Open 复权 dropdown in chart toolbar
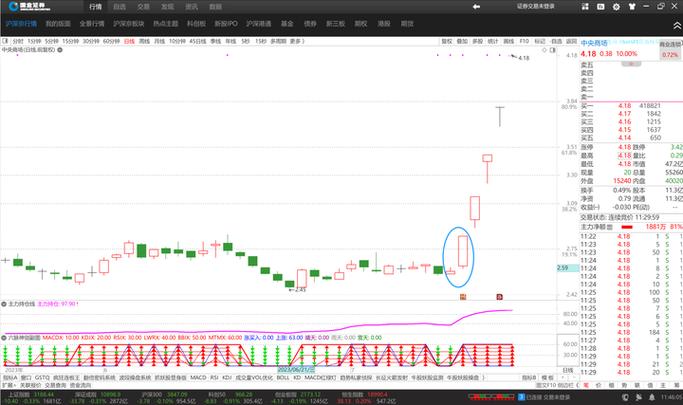Viewport: 683px width, 405px height. click(x=446, y=41)
